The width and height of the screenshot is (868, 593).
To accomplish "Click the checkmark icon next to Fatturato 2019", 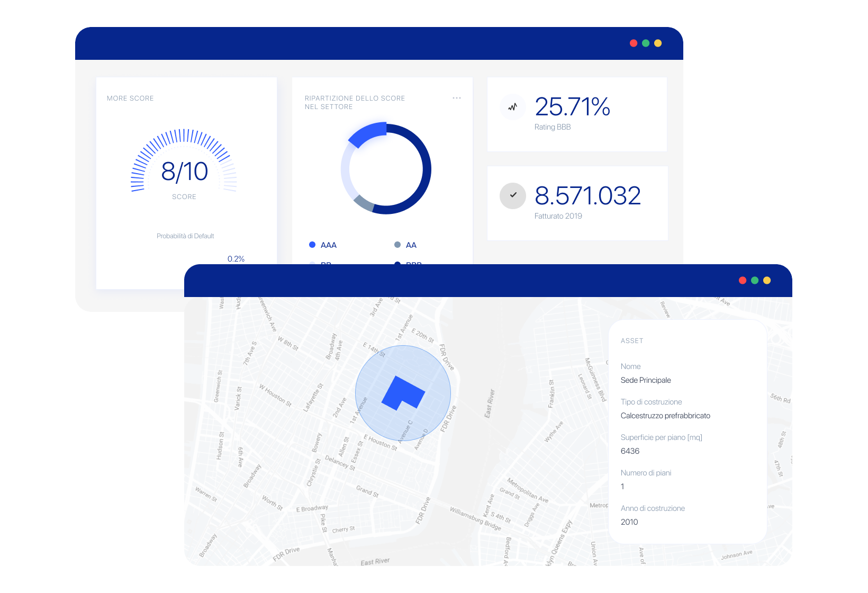I will 513,196.
